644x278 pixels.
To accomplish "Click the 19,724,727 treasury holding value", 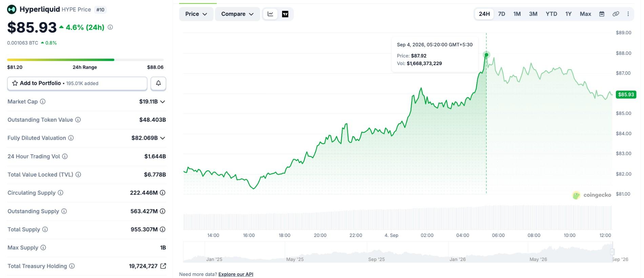I will pos(143,266).
